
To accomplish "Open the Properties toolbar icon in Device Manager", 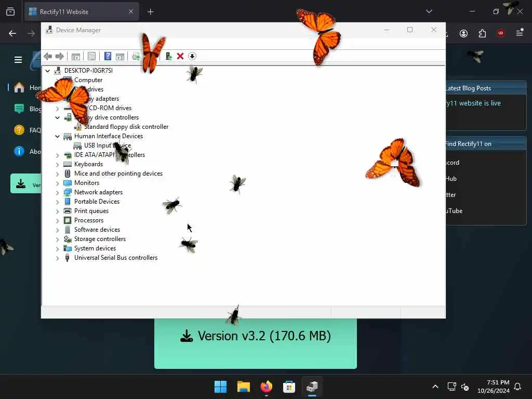I will pos(91,56).
